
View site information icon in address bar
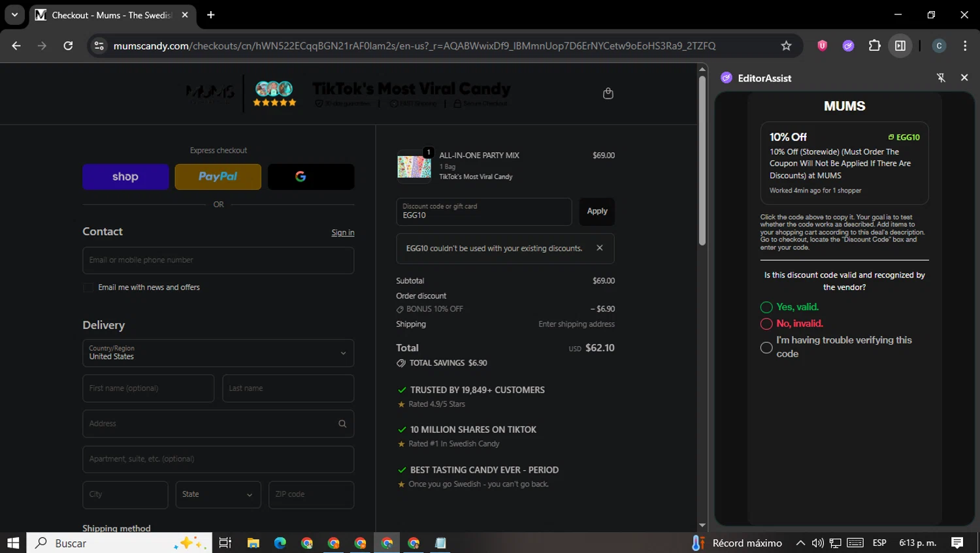(99, 46)
